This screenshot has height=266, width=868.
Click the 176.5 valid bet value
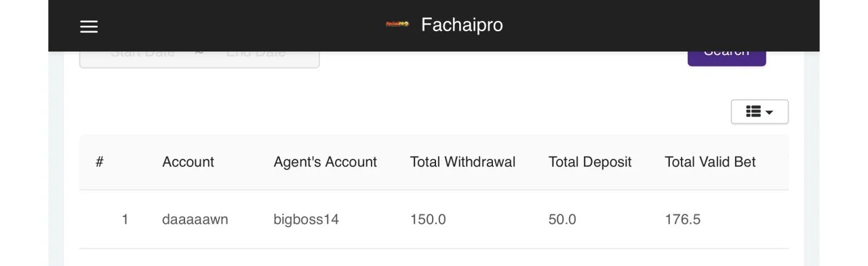pos(682,220)
